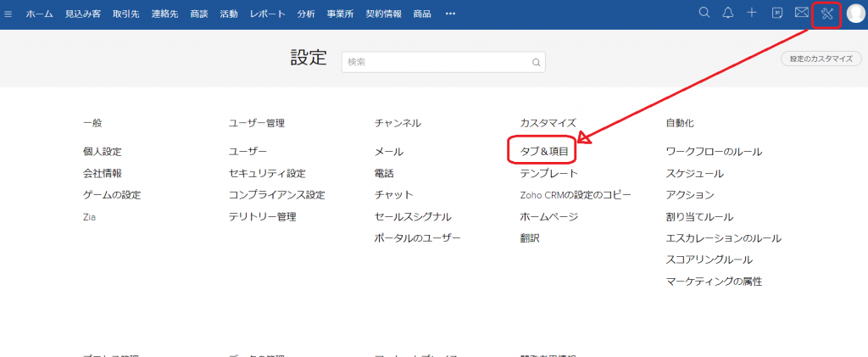This screenshot has width=868, height=357.
Task: Switch to the 連絡先 tab
Action: (165, 14)
